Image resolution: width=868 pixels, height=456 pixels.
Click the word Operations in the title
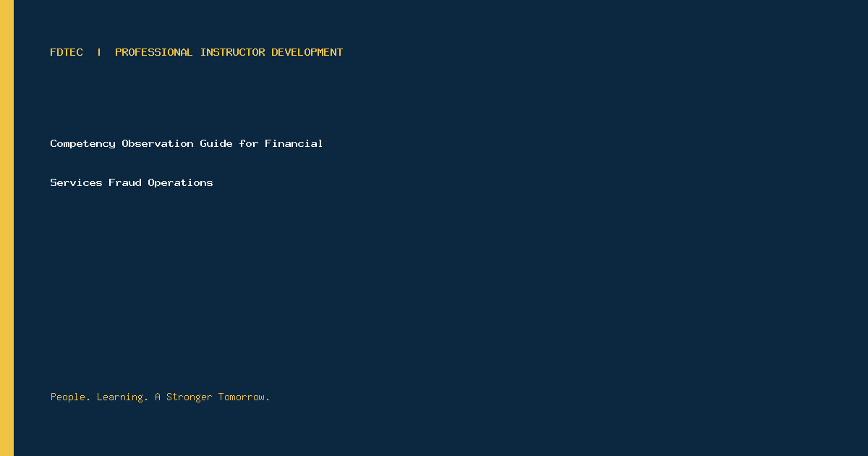[180, 182]
